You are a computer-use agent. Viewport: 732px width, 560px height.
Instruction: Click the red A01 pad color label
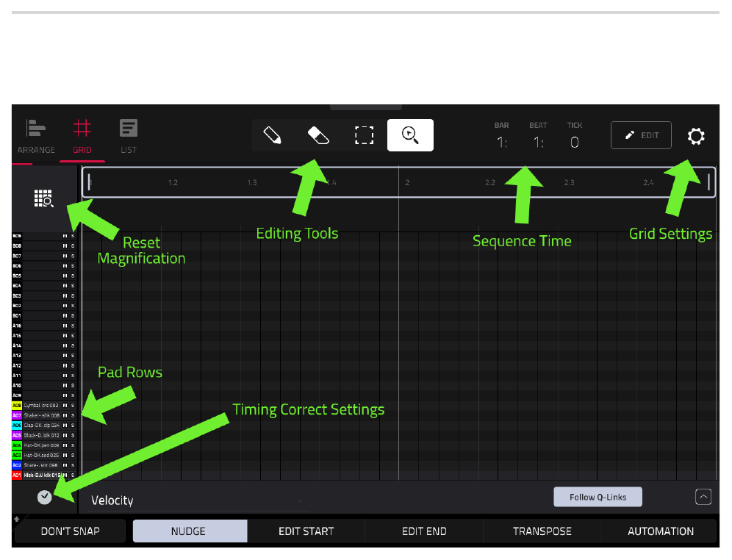[x=17, y=475]
